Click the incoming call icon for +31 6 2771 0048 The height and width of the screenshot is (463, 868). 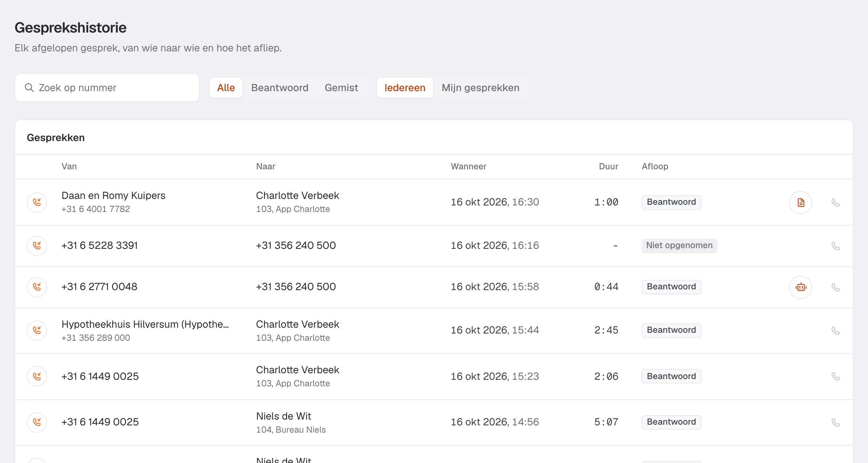click(37, 287)
